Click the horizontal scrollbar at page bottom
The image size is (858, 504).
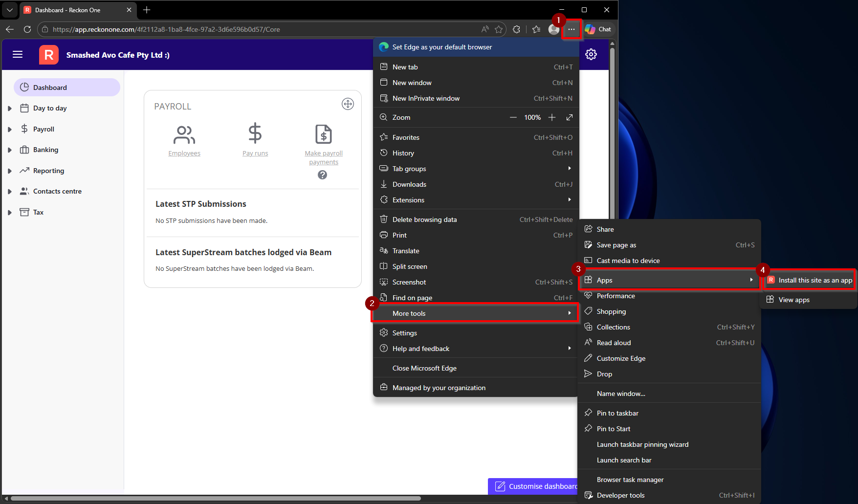[x=216, y=499]
